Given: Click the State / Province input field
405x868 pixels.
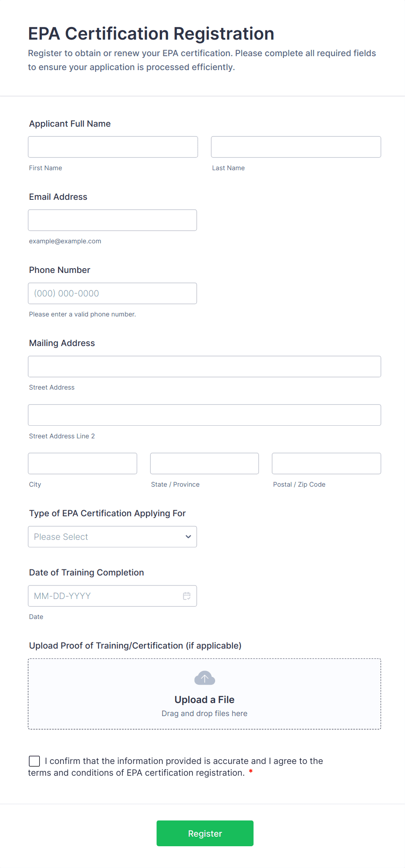Looking at the screenshot, I should [204, 463].
